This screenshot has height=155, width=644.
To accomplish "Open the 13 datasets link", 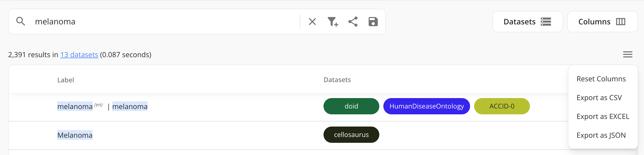I will point(79,55).
